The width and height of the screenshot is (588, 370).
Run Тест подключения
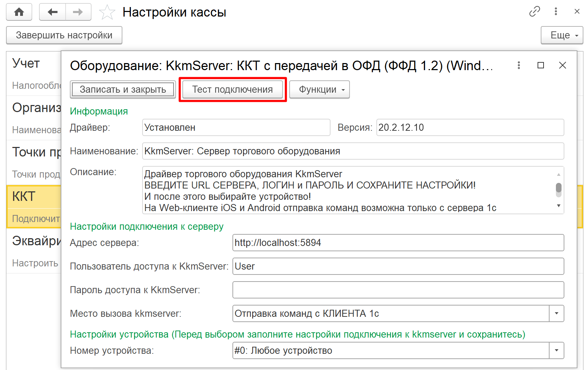pyautogui.click(x=232, y=90)
